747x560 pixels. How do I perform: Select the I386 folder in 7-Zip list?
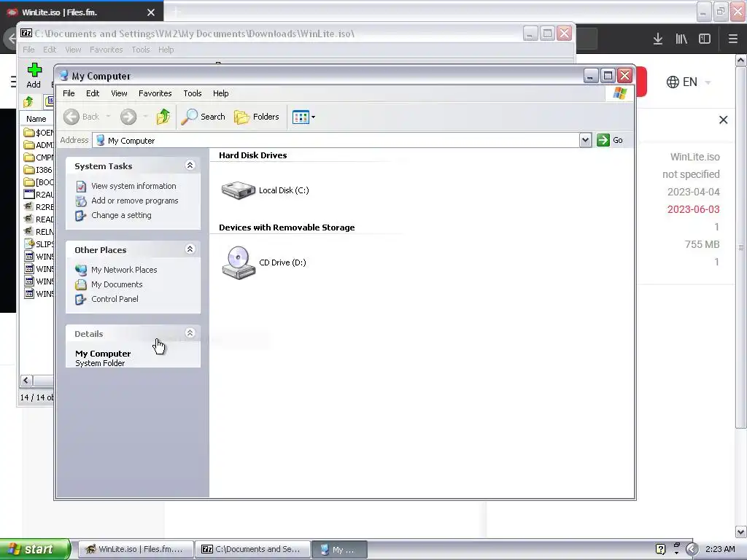tap(38, 170)
